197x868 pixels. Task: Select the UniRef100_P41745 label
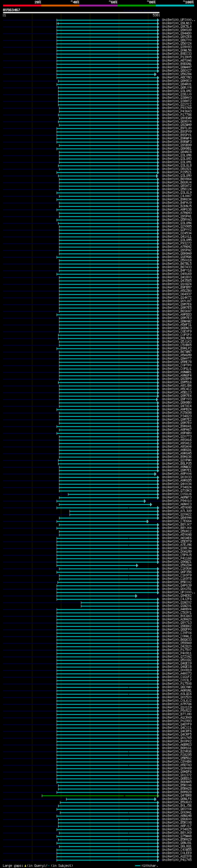[x=177, y=860]
